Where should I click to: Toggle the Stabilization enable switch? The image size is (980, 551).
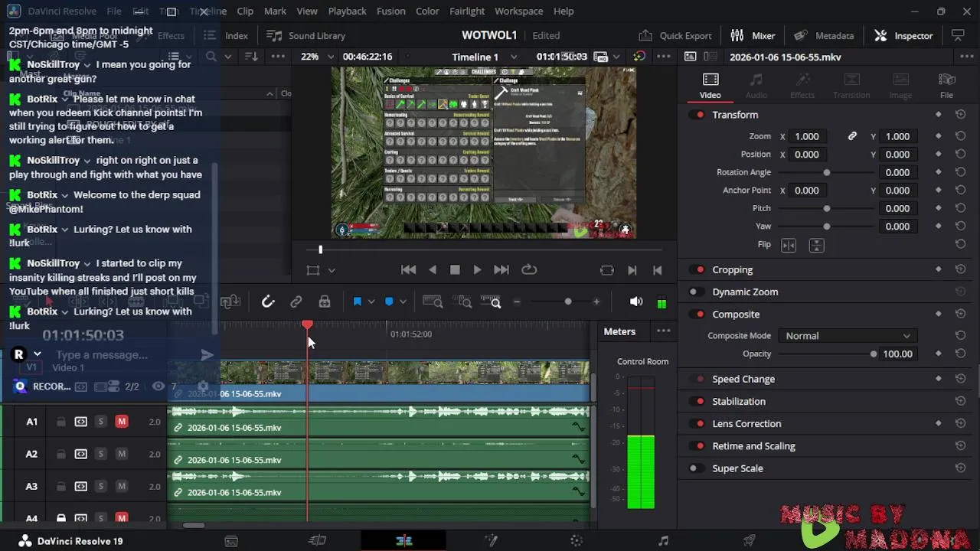coord(699,402)
